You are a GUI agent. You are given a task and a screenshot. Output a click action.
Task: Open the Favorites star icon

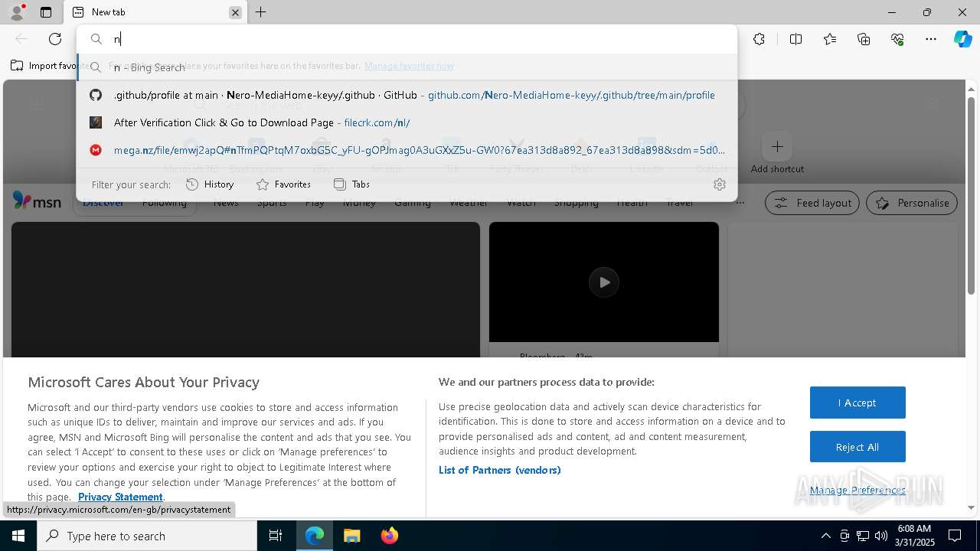(830, 39)
